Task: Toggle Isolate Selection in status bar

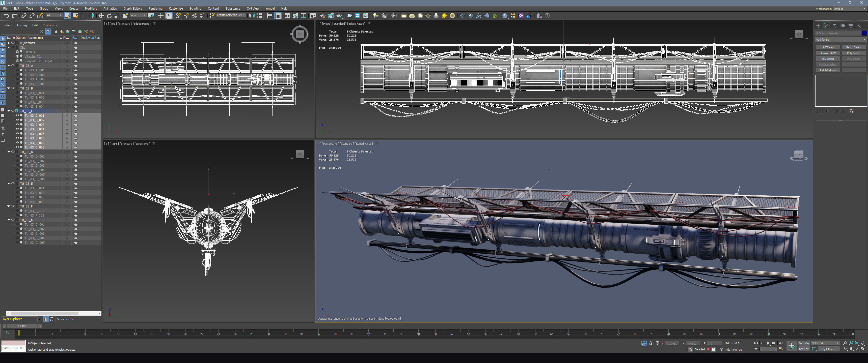Action: tap(644, 343)
